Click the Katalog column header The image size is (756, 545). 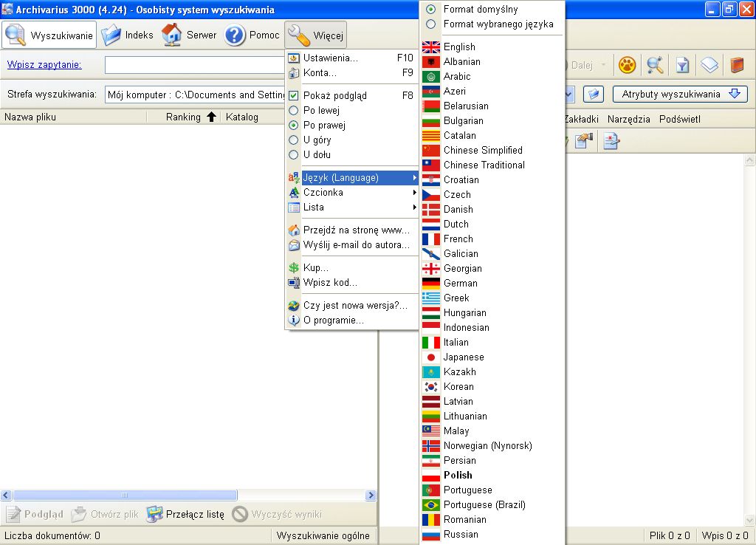pos(253,117)
